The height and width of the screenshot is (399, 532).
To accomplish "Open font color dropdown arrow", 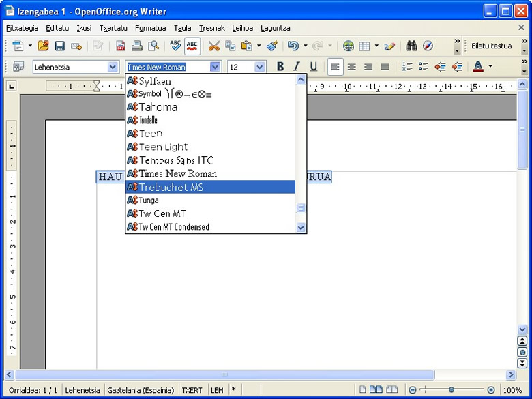I will [490, 67].
